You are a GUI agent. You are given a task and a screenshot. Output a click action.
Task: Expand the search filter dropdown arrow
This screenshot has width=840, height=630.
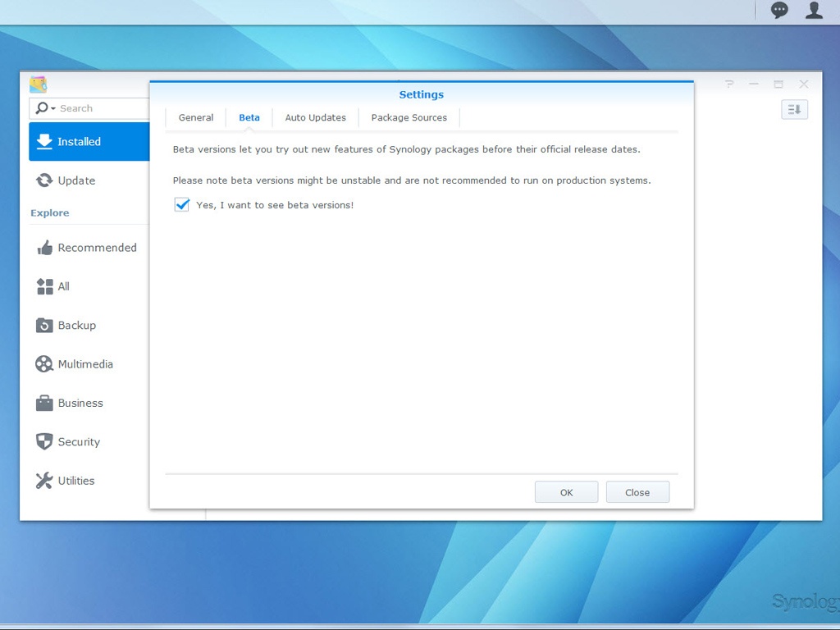53,109
